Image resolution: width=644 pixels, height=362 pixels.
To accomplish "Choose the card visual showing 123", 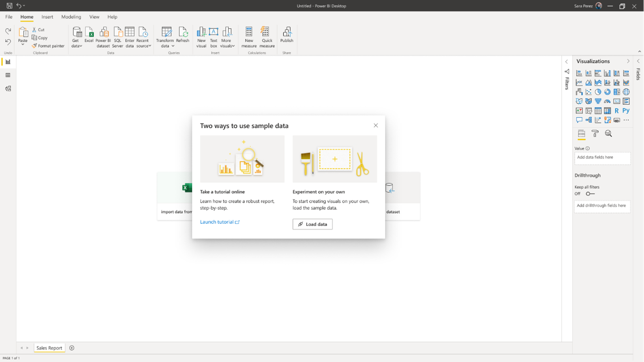I will coord(617,101).
